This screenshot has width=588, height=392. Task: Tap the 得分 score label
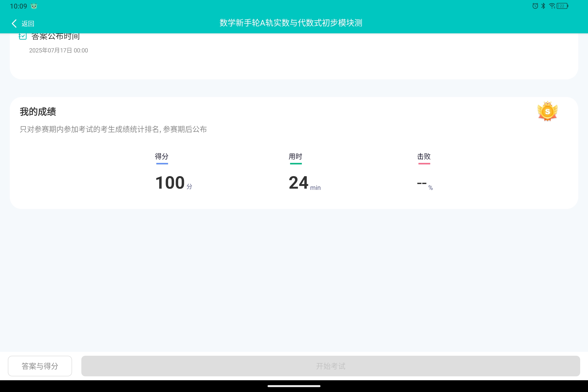(161, 157)
